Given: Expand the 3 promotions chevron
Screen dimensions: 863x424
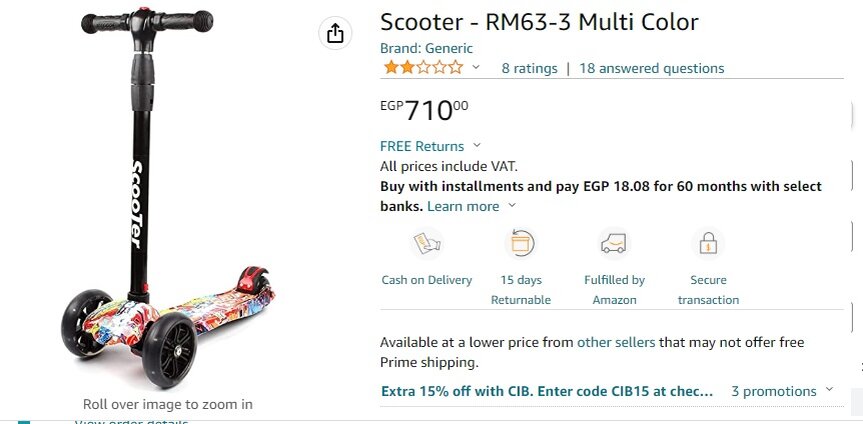Looking at the screenshot, I should (x=829, y=390).
